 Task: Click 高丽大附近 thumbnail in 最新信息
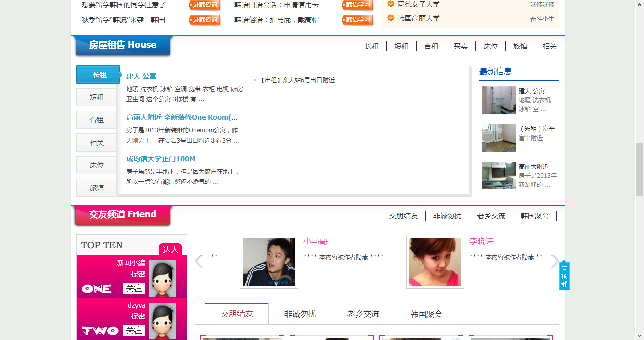[499, 175]
